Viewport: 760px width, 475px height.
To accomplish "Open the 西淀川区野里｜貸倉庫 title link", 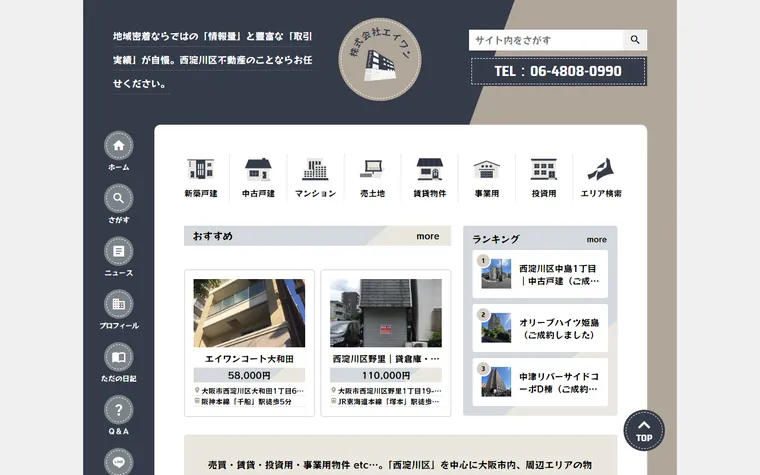I will point(386,359).
